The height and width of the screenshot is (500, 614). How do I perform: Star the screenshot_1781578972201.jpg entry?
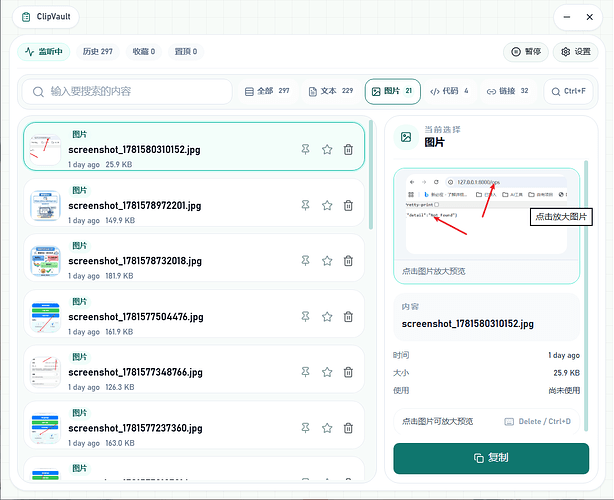[327, 205]
